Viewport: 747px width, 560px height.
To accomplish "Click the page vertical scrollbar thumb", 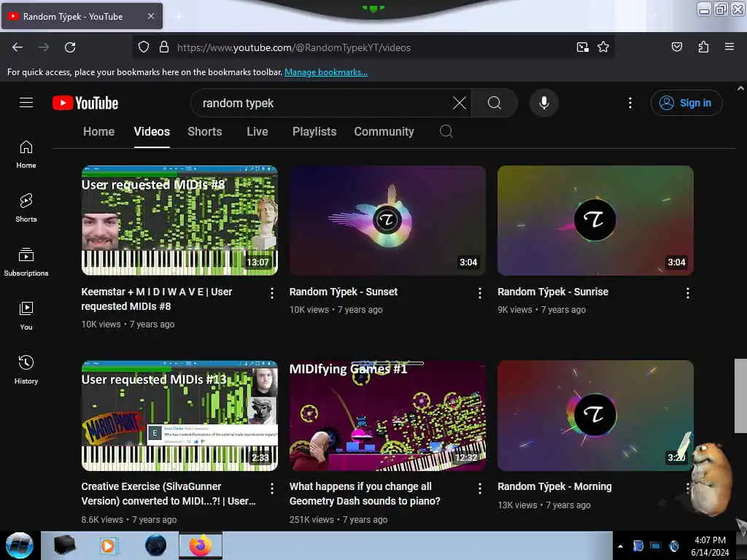I will (740, 396).
